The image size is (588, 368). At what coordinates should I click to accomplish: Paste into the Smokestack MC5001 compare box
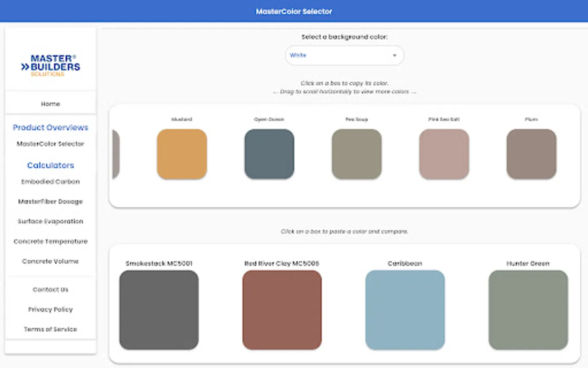coord(159,310)
